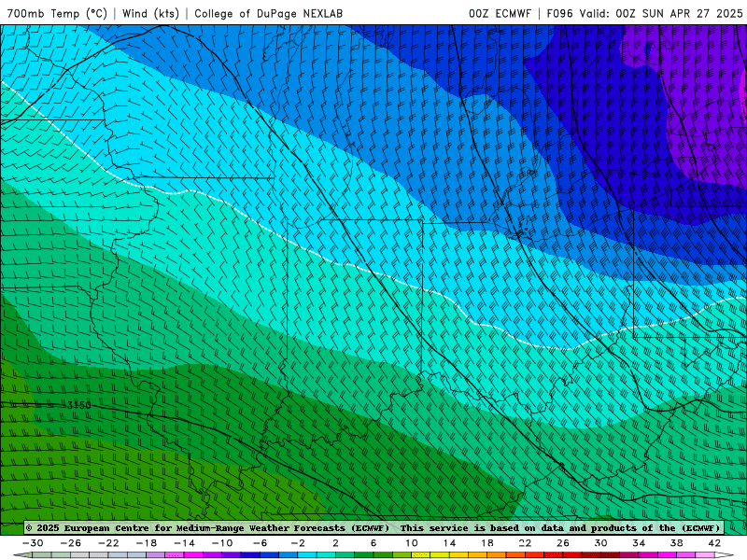Click the dark red swatch below 30 on colorbar
This screenshot has height=560, width=747.
click(x=611, y=555)
